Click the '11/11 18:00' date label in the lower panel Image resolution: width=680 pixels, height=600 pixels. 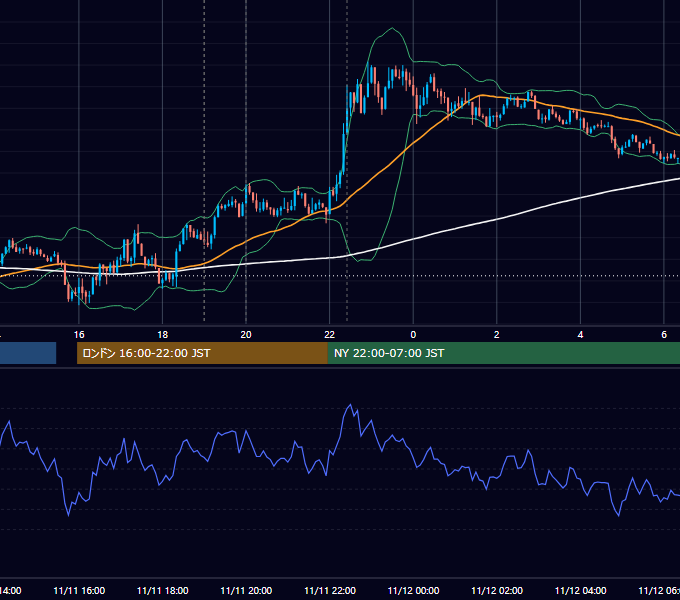click(163, 590)
